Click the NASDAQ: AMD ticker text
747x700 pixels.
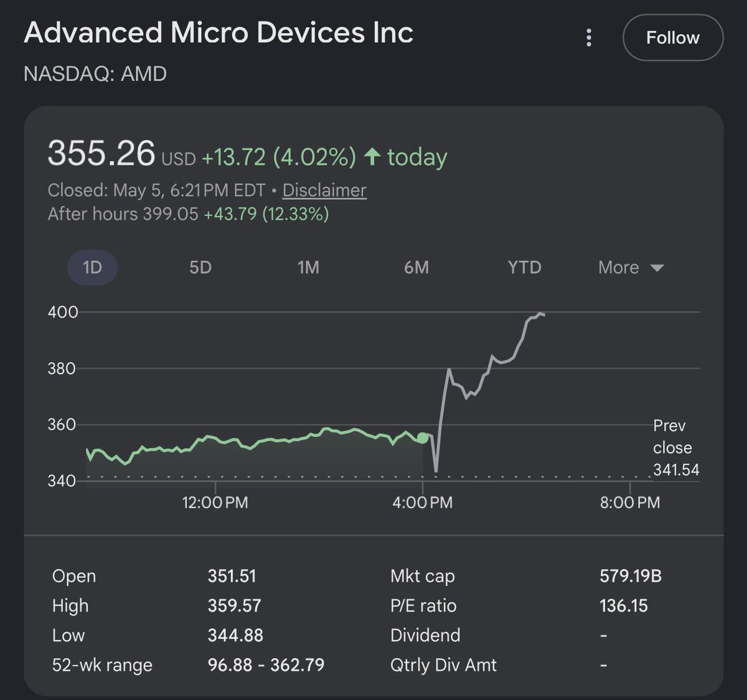[x=95, y=73]
